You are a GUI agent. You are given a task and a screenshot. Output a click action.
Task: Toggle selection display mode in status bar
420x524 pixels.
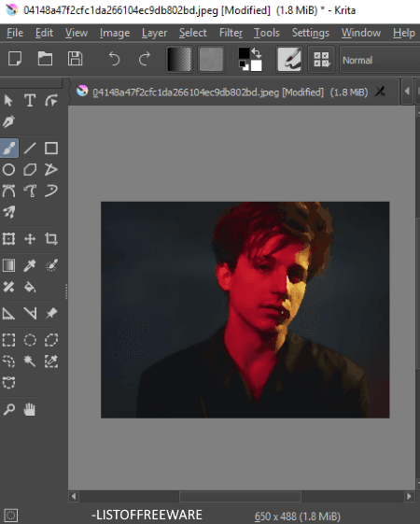coord(10,515)
